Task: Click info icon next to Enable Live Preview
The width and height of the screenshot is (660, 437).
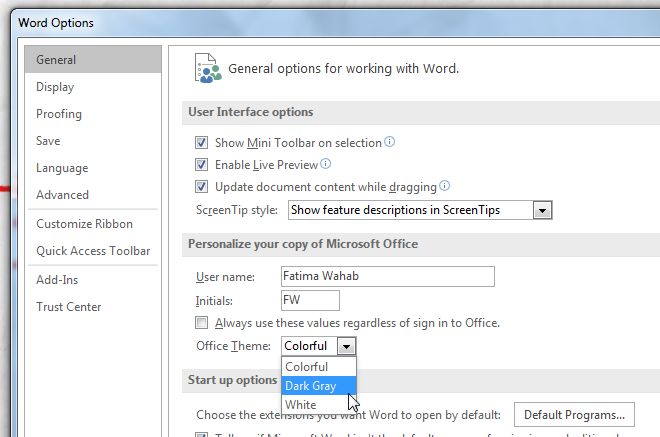Action: [x=326, y=164]
